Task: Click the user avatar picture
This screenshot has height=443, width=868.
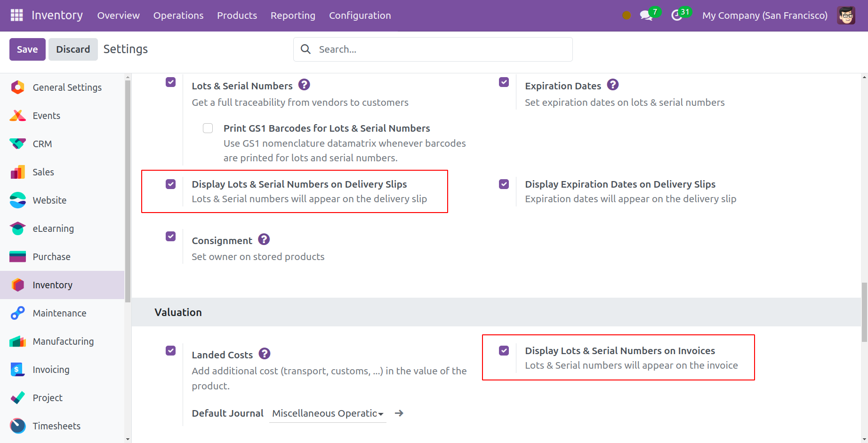Action: (846, 16)
